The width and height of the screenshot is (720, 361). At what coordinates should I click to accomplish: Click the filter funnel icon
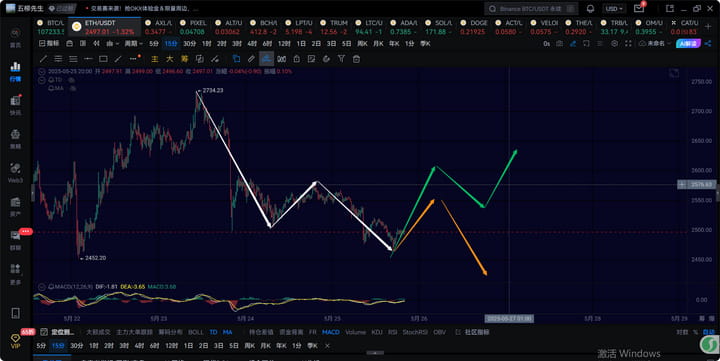[x=341, y=59]
